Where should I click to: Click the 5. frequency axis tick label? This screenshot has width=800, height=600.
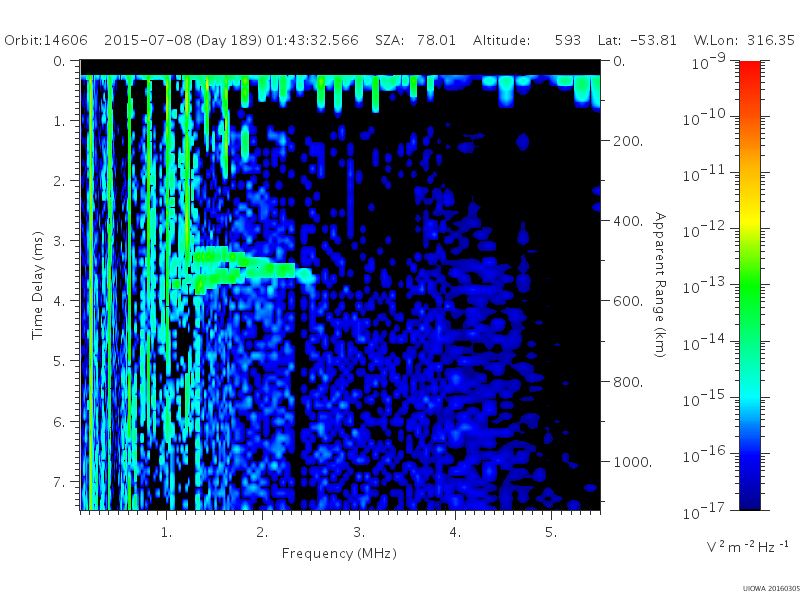tap(551, 533)
